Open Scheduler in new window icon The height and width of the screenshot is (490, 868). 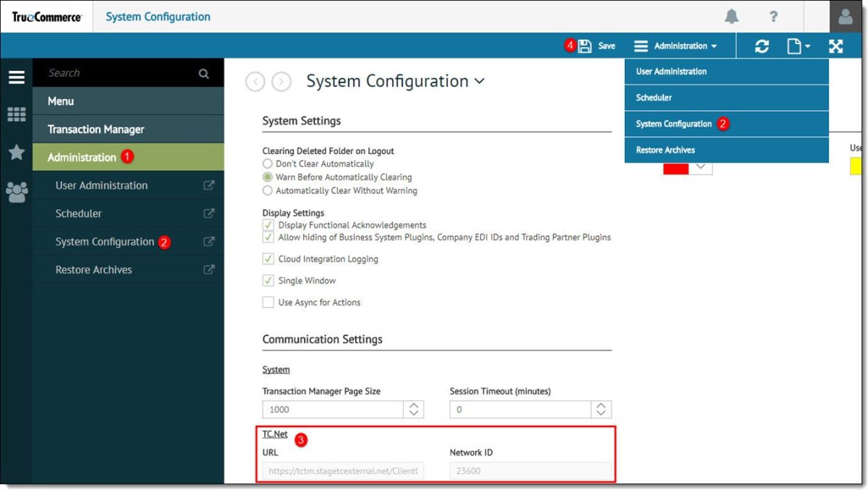209,214
